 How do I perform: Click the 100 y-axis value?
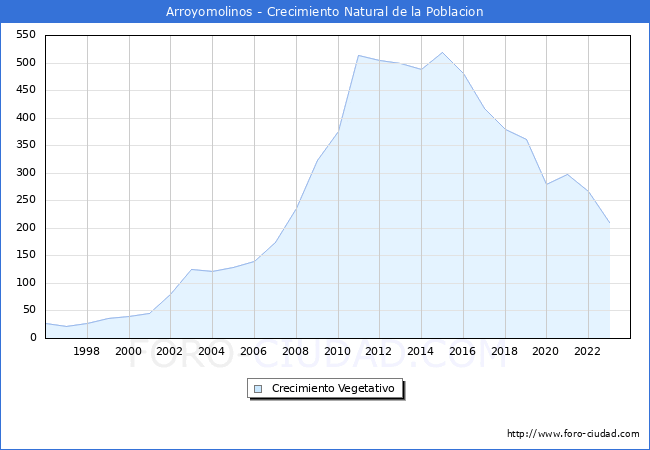26,283
